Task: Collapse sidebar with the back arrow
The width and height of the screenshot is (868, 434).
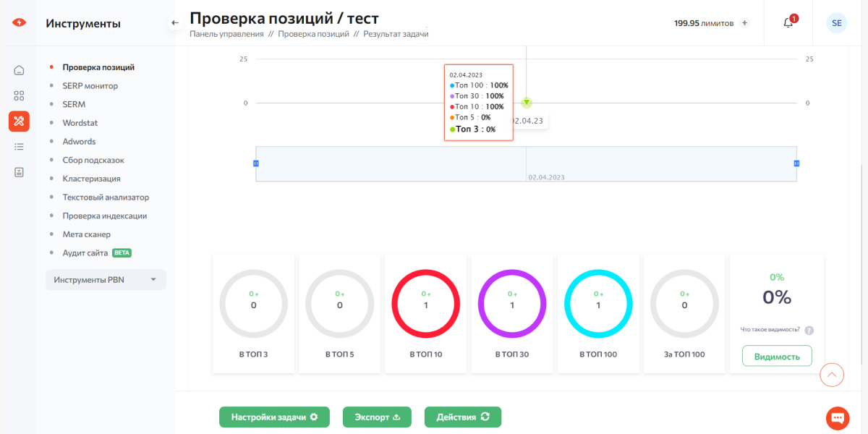Action: pos(174,23)
